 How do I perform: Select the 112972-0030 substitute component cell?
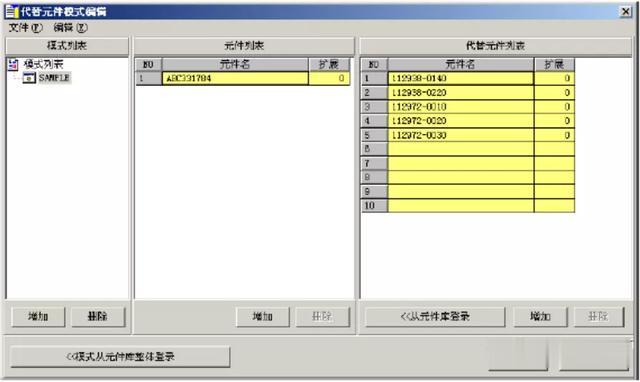(460, 135)
